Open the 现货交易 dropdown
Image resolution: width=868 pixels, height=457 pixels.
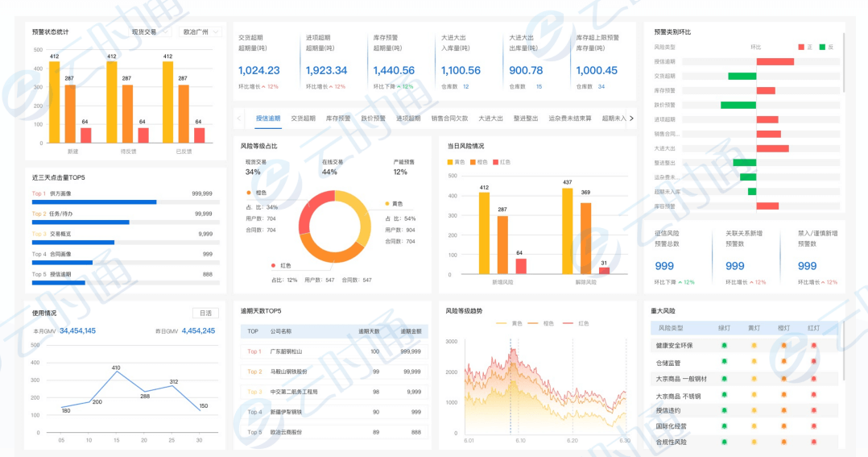click(x=151, y=32)
